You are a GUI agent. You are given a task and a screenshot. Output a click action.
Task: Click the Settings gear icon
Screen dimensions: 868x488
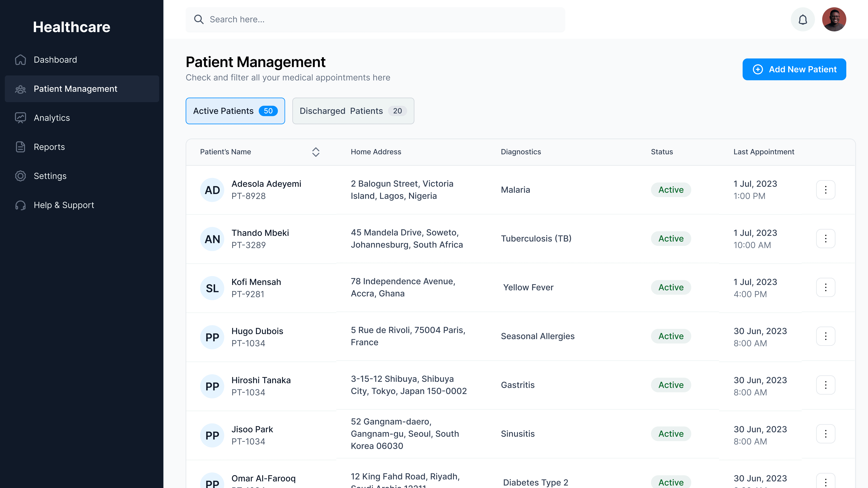[x=21, y=176]
